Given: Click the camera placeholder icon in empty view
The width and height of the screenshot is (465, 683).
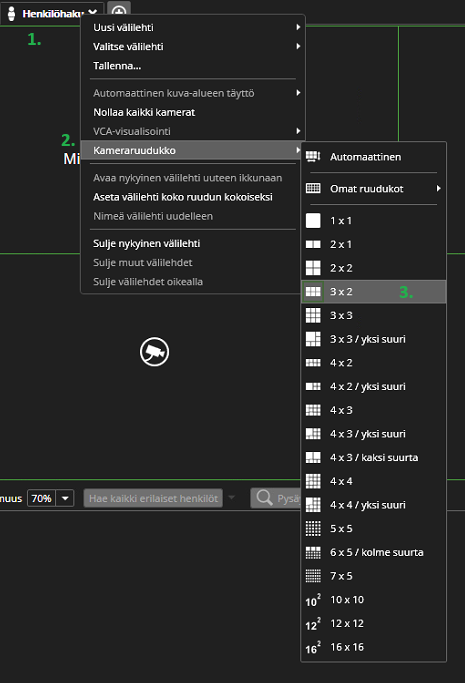Looking at the screenshot, I should [x=155, y=352].
